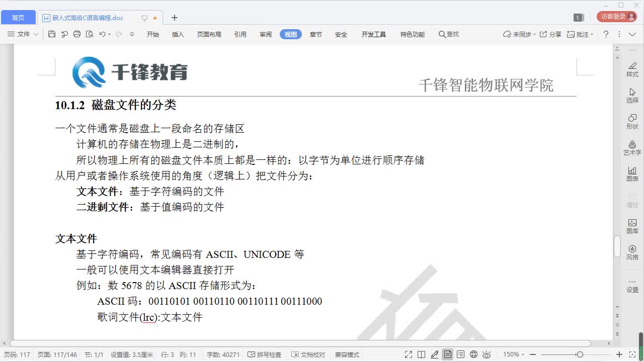This screenshot has width=644, height=362.
Task: Click the 兼容模式 compatibility mode button
Action: pyautogui.click(x=347, y=354)
